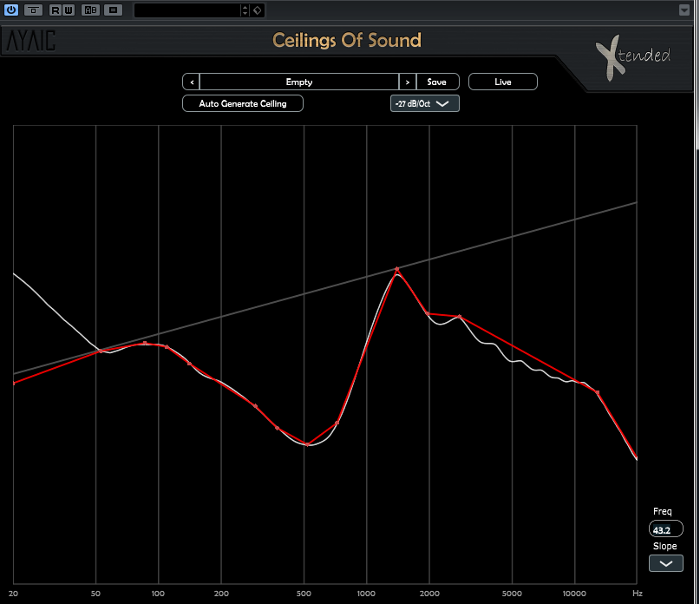This screenshot has height=604, width=700.
Task: Select the red peak node near 1500 Hz
Action: pos(397,270)
